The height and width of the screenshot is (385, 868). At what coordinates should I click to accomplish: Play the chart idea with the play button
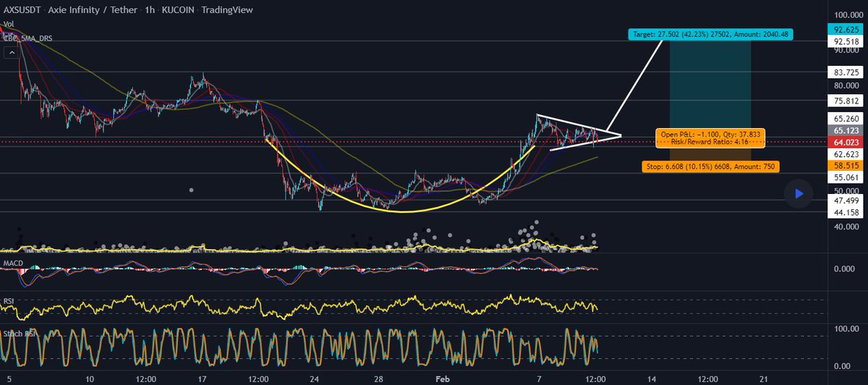point(799,193)
